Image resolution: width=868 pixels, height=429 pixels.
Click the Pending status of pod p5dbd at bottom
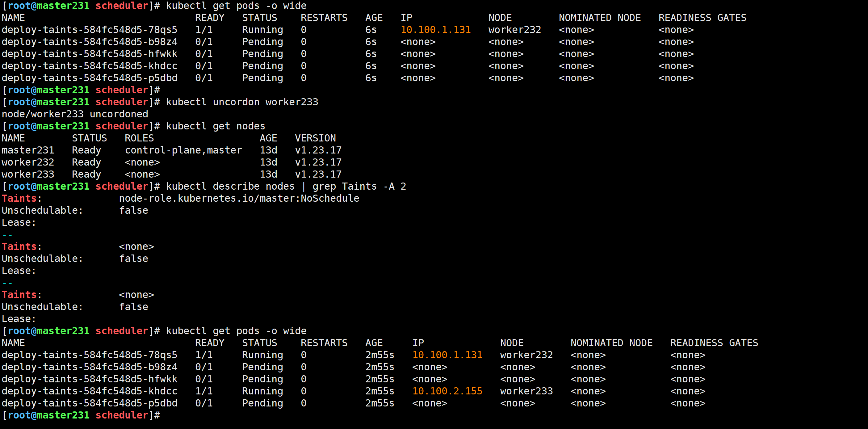pyautogui.click(x=262, y=403)
